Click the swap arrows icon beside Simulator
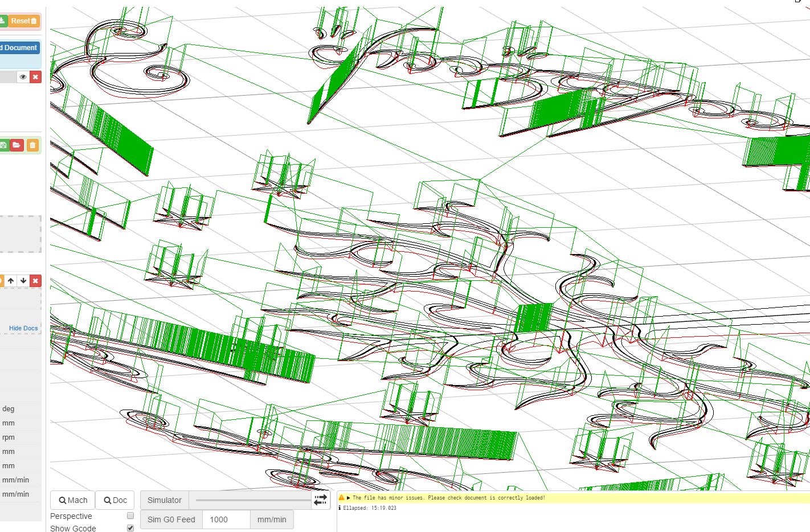The image size is (810, 532). click(x=321, y=500)
